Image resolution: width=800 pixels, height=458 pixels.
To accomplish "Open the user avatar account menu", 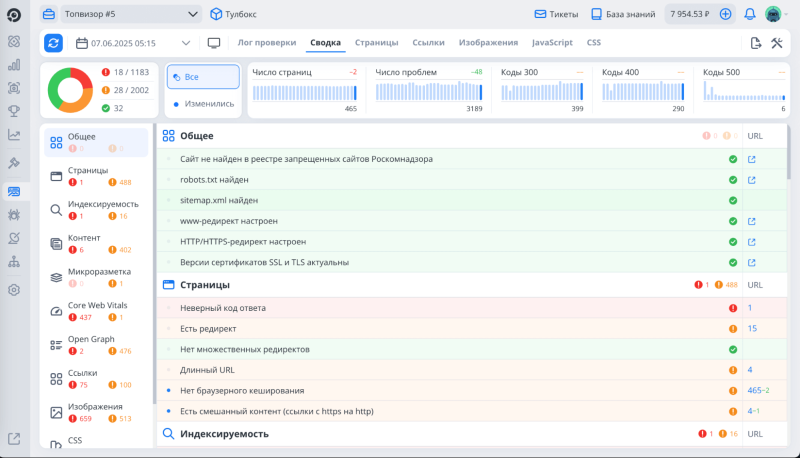I will pos(773,15).
